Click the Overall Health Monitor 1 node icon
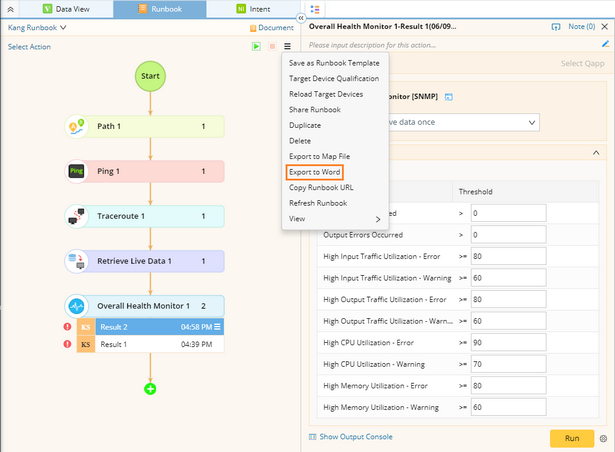 (x=78, y=305)
